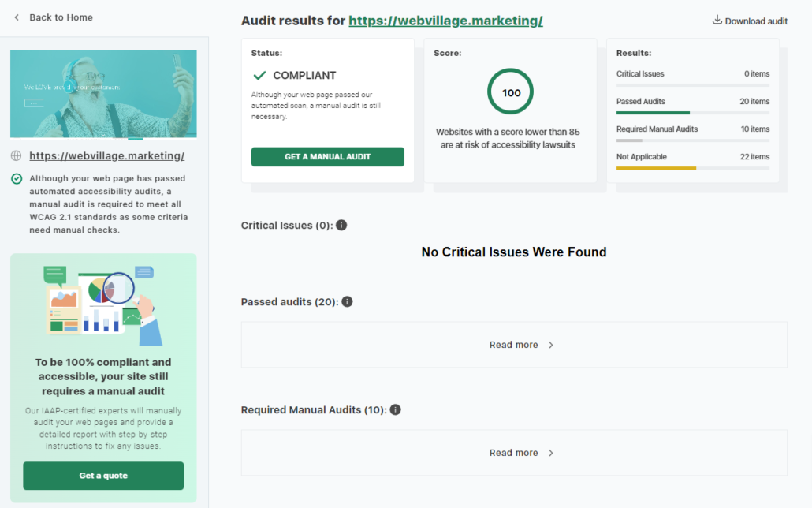Image resolution: width=812 pixels, height=508 pixels.
Task: Expand Passed audits with its Read more chevron
Action: coord(550,345)
